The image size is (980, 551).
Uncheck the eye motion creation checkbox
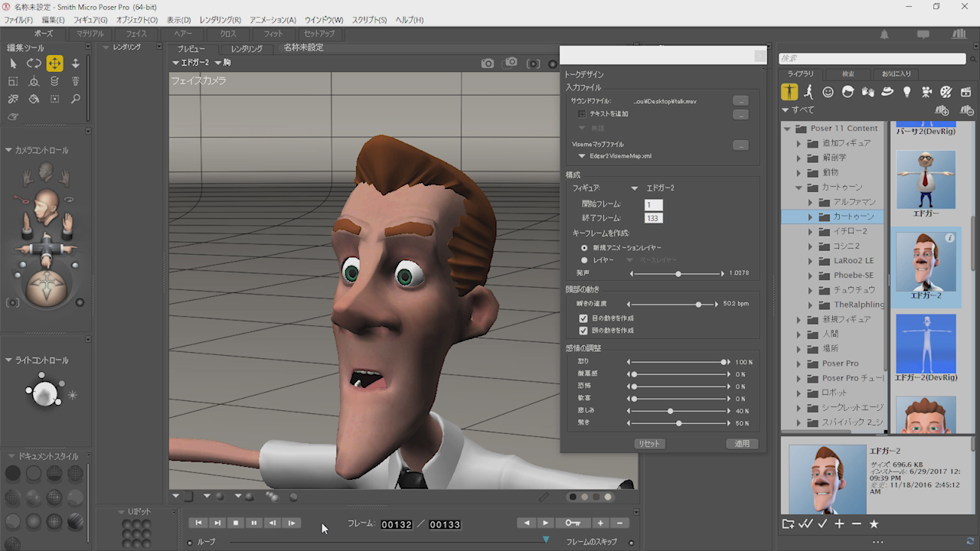pyautogui.click(x=583, y=318)
